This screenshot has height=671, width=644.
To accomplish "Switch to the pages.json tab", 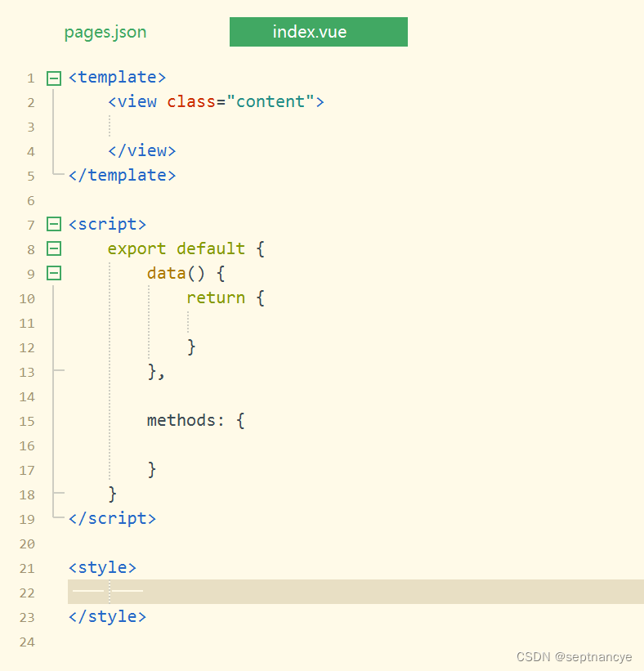I will [105, 33].
